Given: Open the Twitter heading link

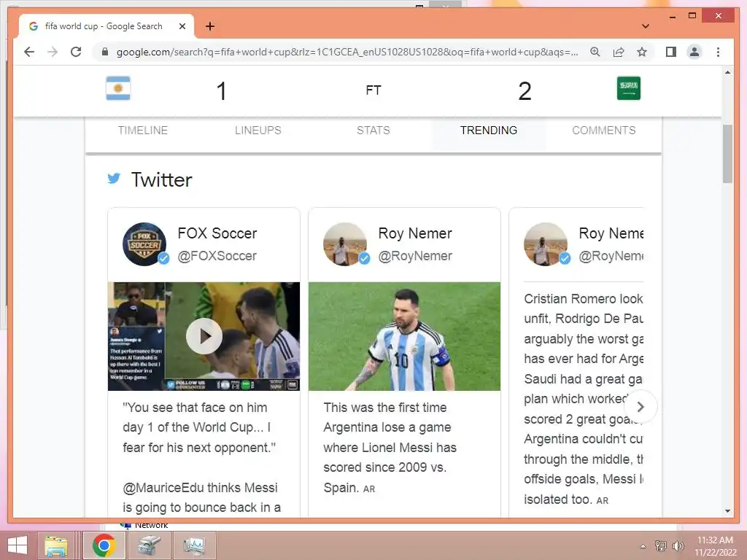Looking at the screenshot, I should click(161, 180).
